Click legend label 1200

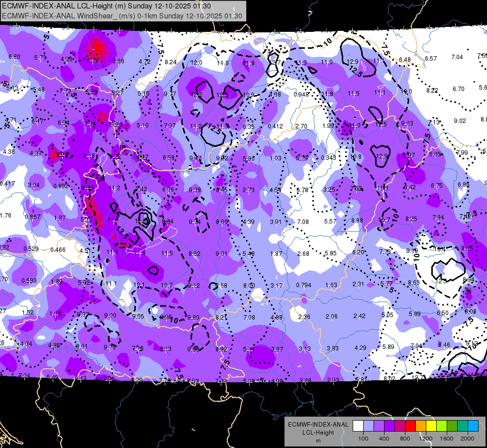(x=426, y=439)
